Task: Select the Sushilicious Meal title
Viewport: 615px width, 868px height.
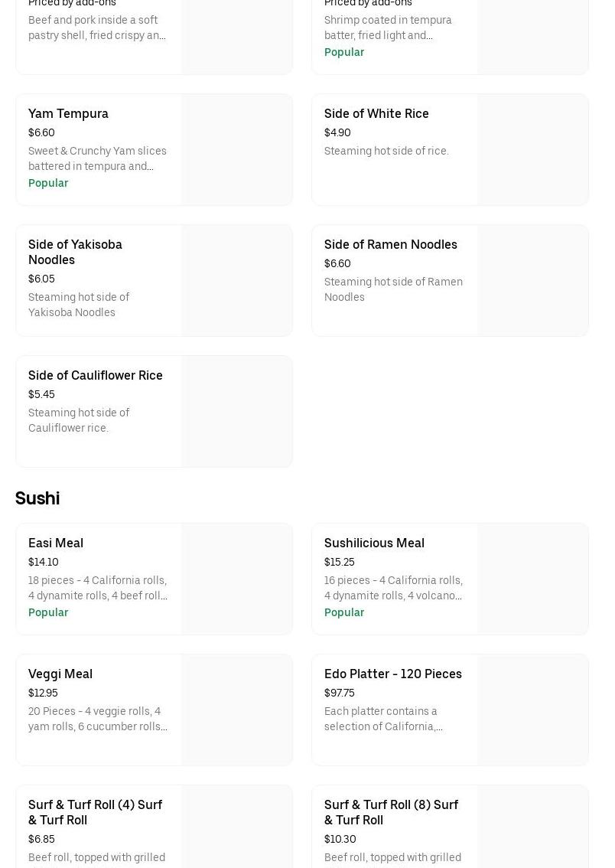Action: (373, 543)
